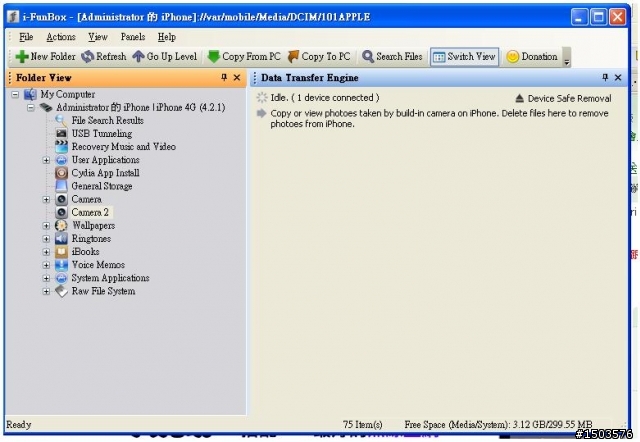
Task: Select Recovery Music and Video item
Action: [124, 147]
